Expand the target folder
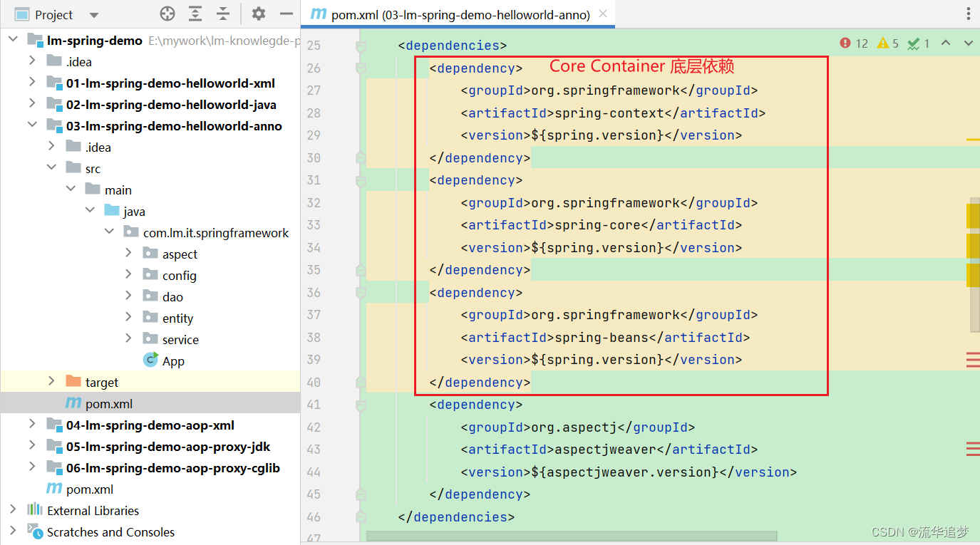The width and height of the screenshot is (980, 545). pos(51,382)
